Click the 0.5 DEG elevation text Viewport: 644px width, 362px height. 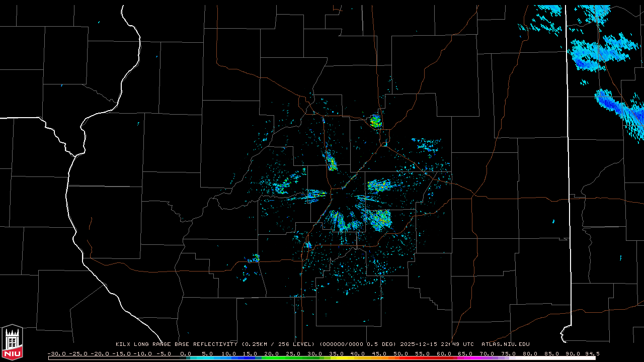coord(382,344)
